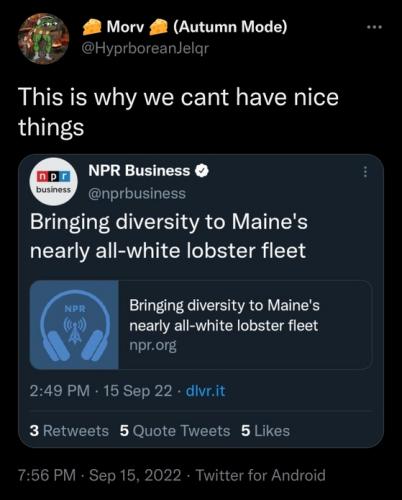
Task: Click the NPR Business display name
Action: tap(139, 171)
